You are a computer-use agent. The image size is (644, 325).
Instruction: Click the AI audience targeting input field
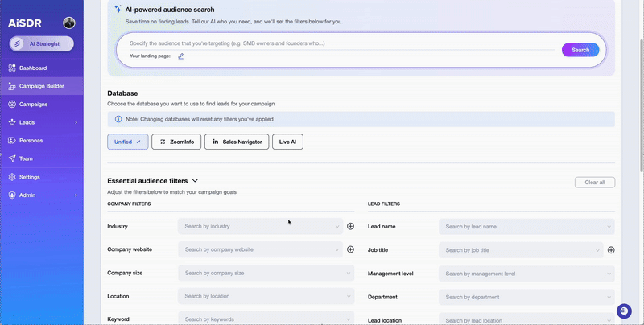338,43
